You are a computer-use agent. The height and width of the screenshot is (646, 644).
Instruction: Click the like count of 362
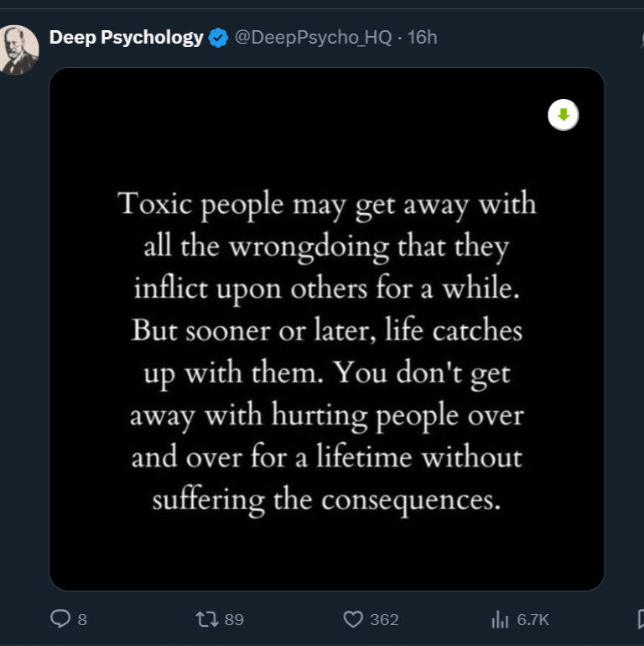point(384,620)
